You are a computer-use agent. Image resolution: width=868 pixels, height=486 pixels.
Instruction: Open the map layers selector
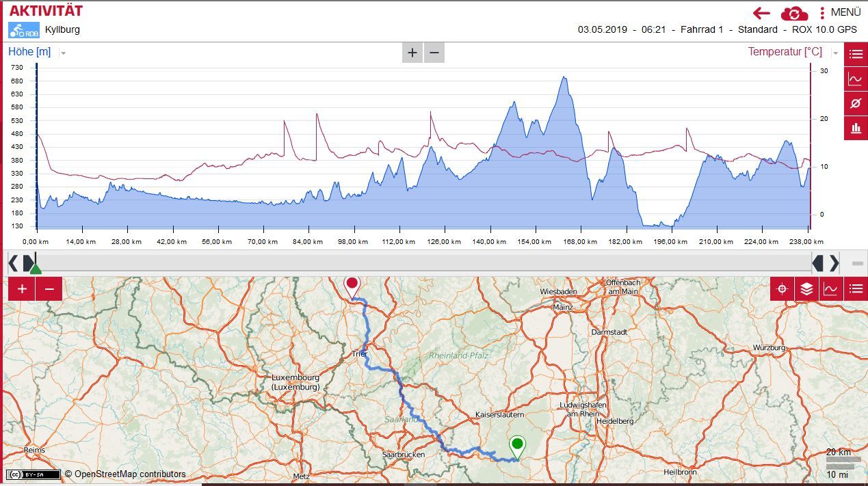pyautogui.click(x=806, y=288)
